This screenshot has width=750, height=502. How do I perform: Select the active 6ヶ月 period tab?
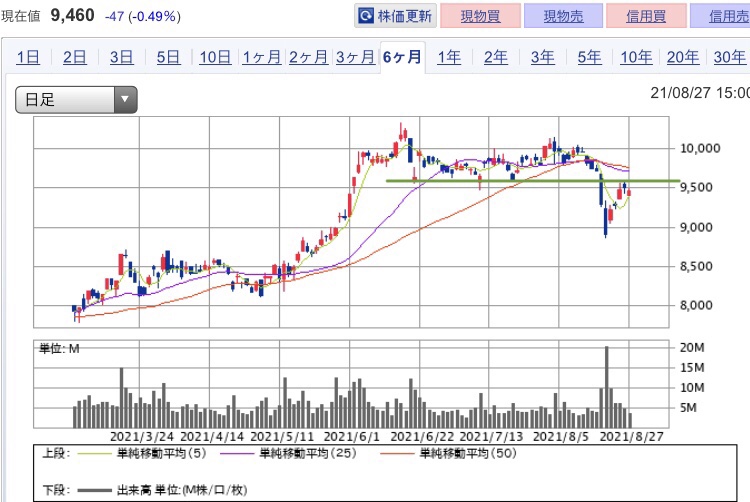click(402, 57)
